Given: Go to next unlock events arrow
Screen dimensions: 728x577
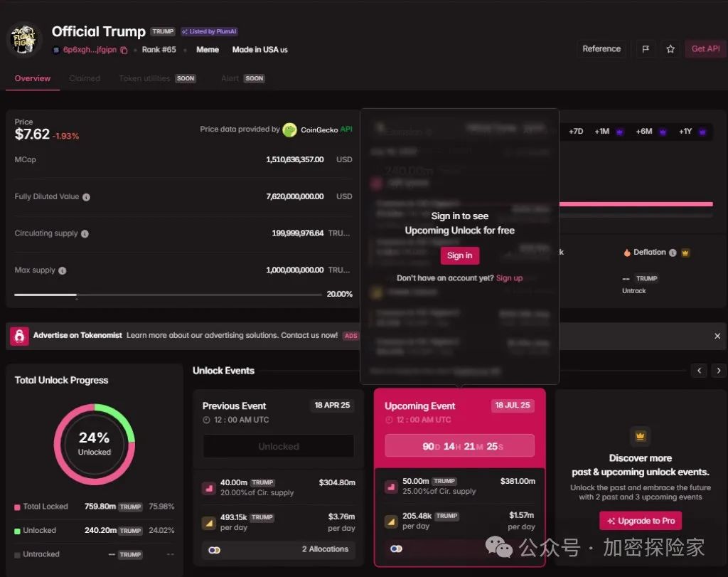Looking at the screenshot, I should tap(719, 370).
